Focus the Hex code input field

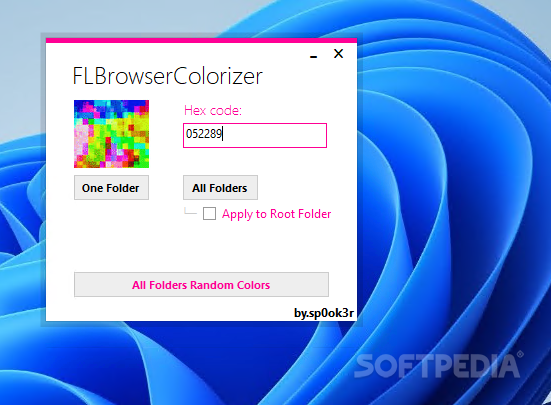tap(255, 135)
